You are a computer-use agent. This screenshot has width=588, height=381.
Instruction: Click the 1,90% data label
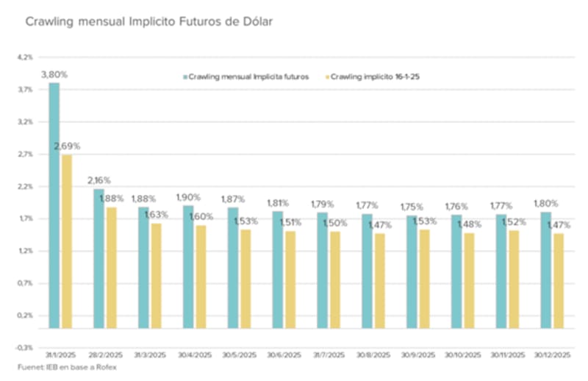click(189, 198)
